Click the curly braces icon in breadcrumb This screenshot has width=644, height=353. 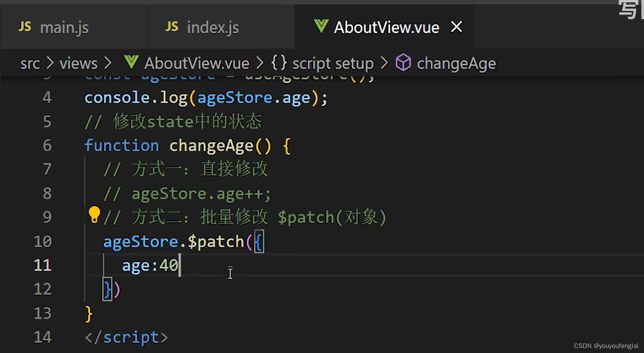coord(279,63)
